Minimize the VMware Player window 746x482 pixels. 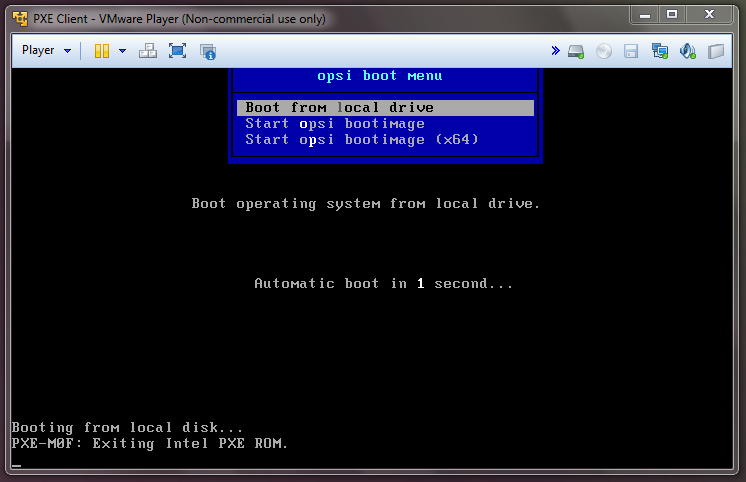click(645, 15)
